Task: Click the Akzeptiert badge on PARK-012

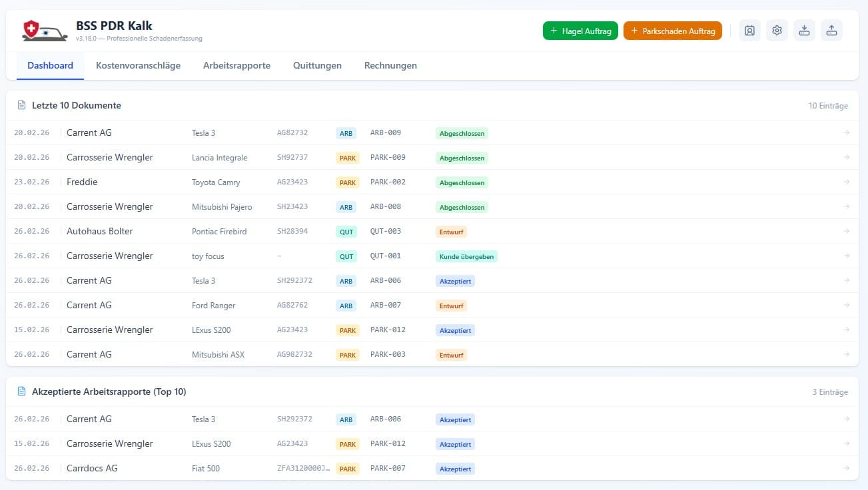Action: tap(455, 330)
